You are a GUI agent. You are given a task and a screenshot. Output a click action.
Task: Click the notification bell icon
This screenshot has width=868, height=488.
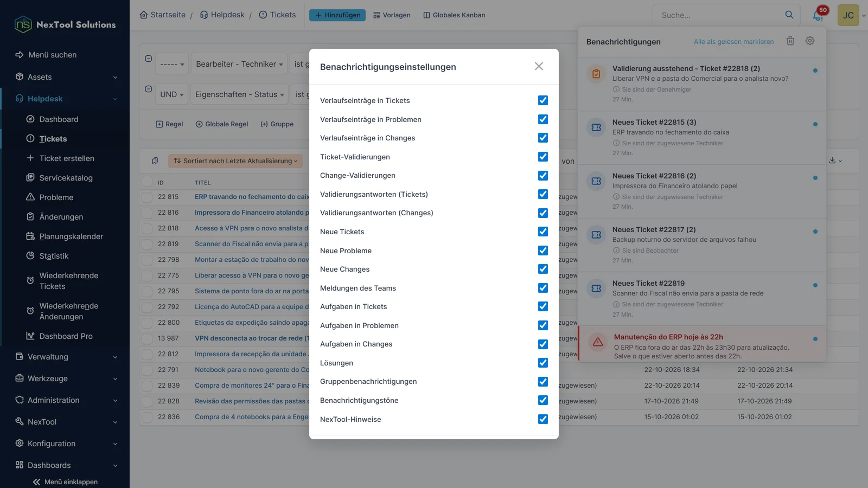(x=818, y=16)
